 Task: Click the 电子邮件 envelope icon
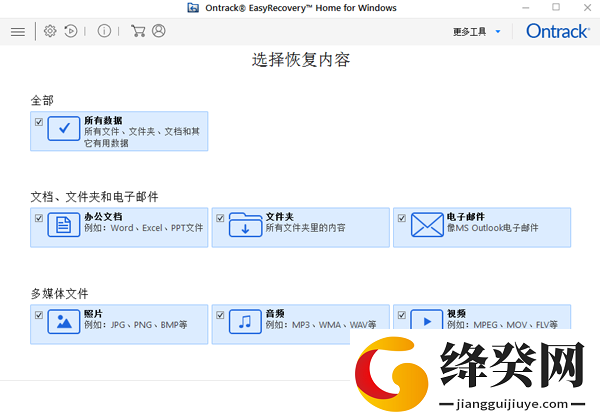point(427,225)
